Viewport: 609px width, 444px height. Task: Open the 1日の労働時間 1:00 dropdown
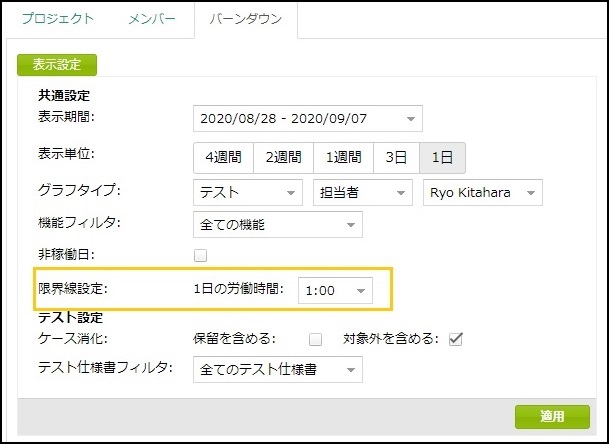335,291
